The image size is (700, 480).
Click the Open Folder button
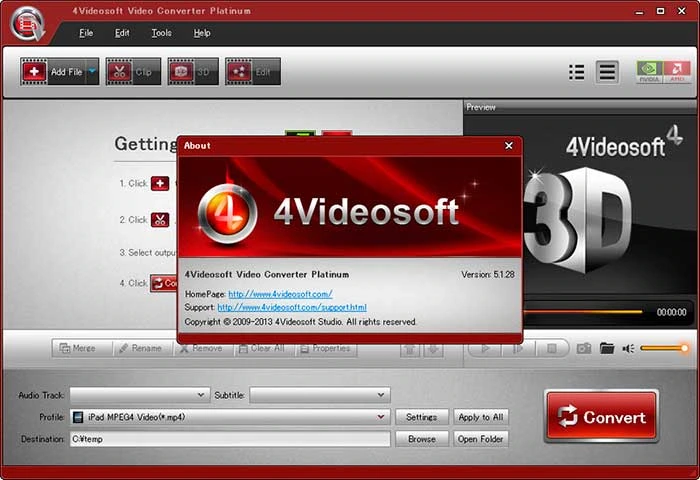(x=481, y=439)
